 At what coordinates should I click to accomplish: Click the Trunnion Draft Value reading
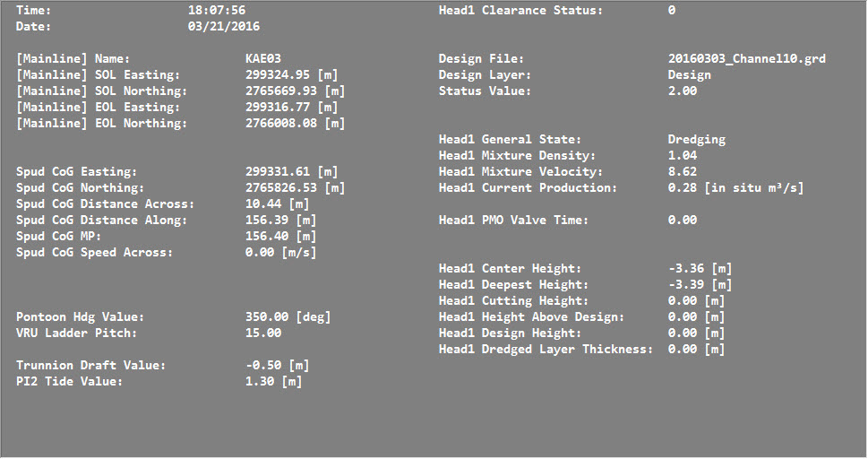(277, 366)
